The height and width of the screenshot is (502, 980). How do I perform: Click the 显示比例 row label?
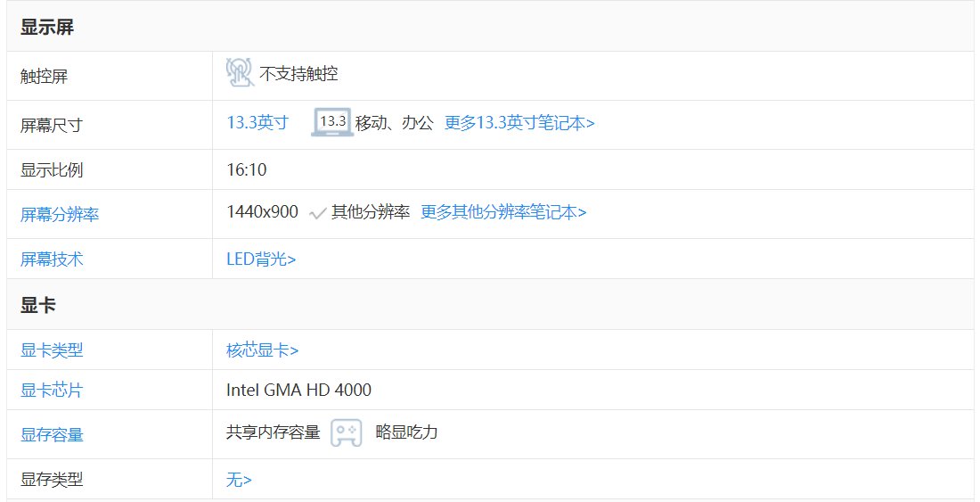coord(52,169)
